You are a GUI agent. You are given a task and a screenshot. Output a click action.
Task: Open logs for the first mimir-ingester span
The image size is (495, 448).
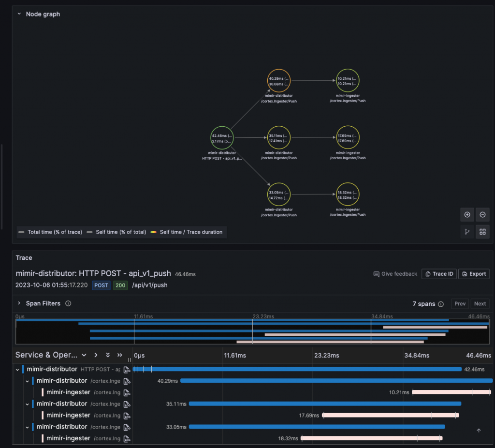pos(127,392)
